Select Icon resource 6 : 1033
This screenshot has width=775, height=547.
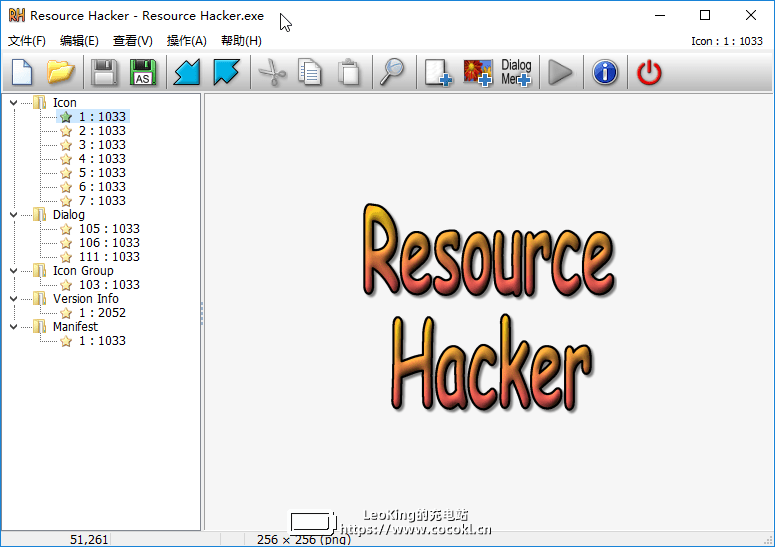pos(102,187)
